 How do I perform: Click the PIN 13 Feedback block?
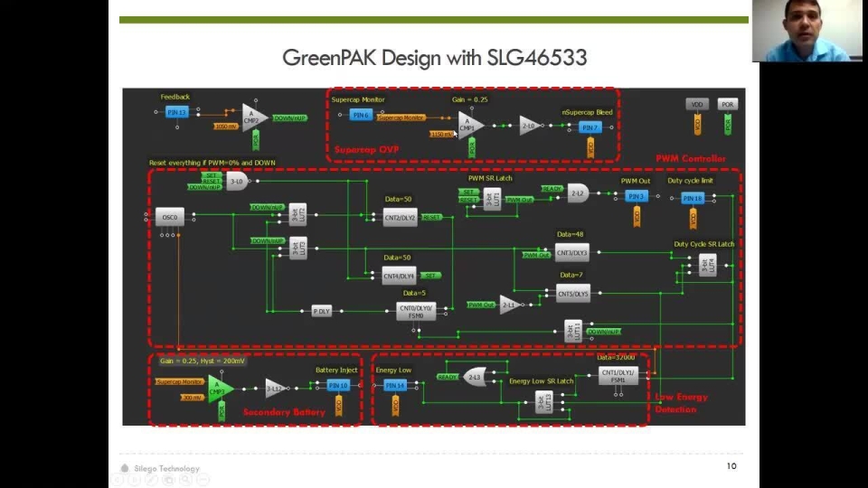click(176, 112)
